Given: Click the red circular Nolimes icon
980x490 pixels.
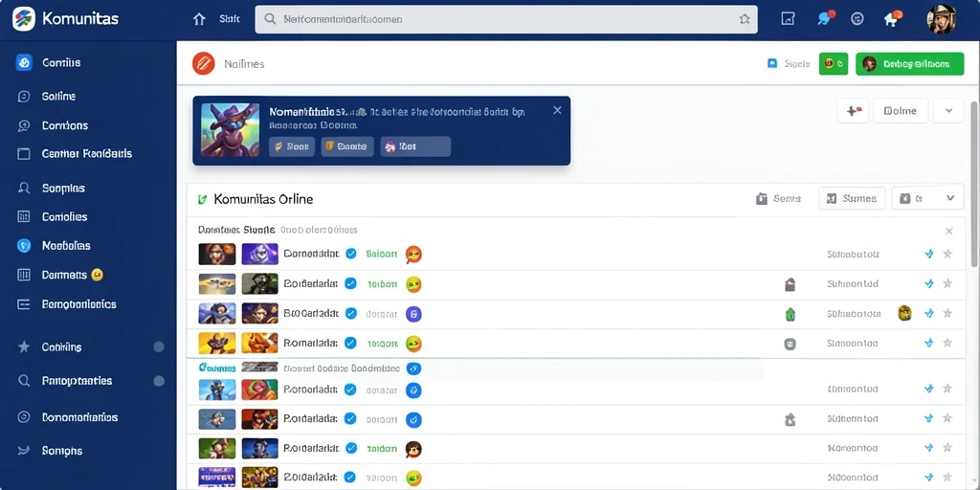Looking at the screenshot, I should (x=204, y=63).
